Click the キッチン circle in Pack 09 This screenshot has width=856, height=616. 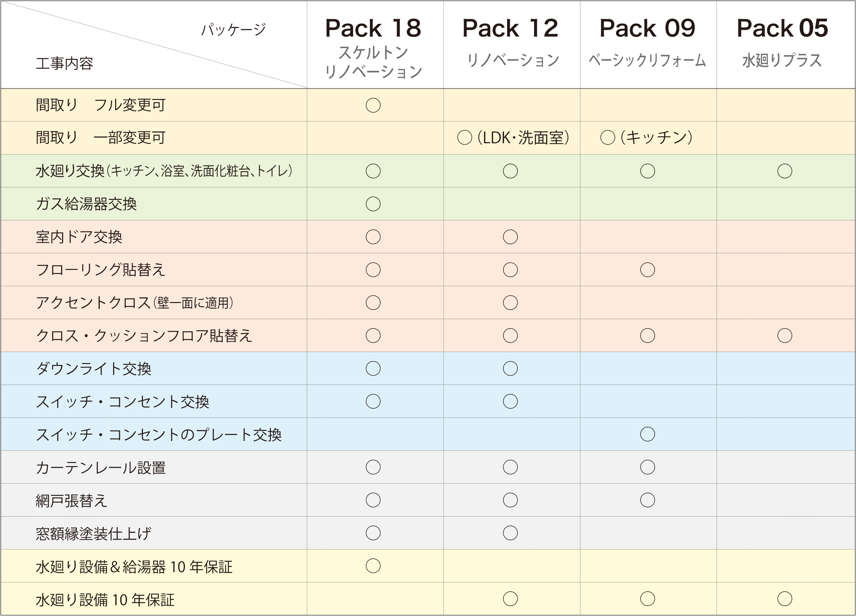click(608, 138)
